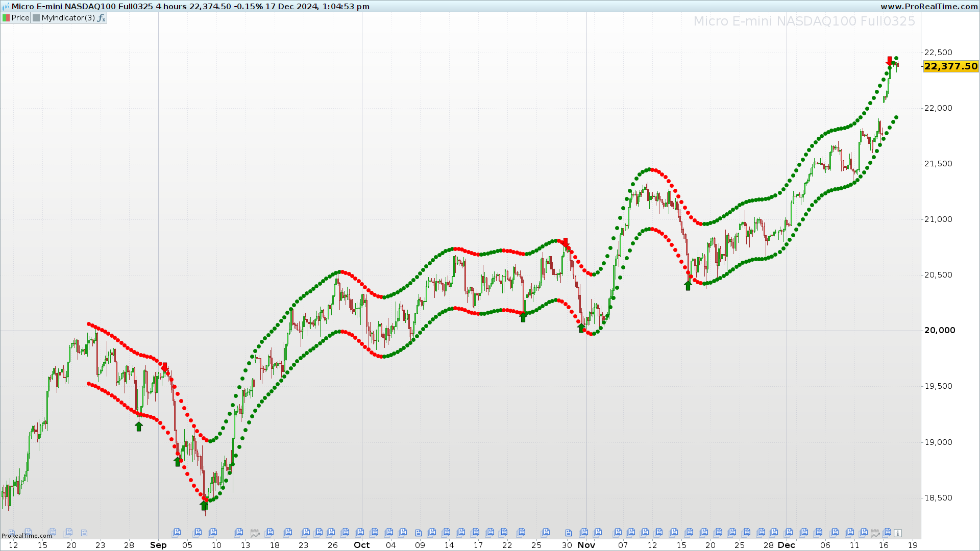Open the www.ProRealTime.com link at top right

pos(929,7)
